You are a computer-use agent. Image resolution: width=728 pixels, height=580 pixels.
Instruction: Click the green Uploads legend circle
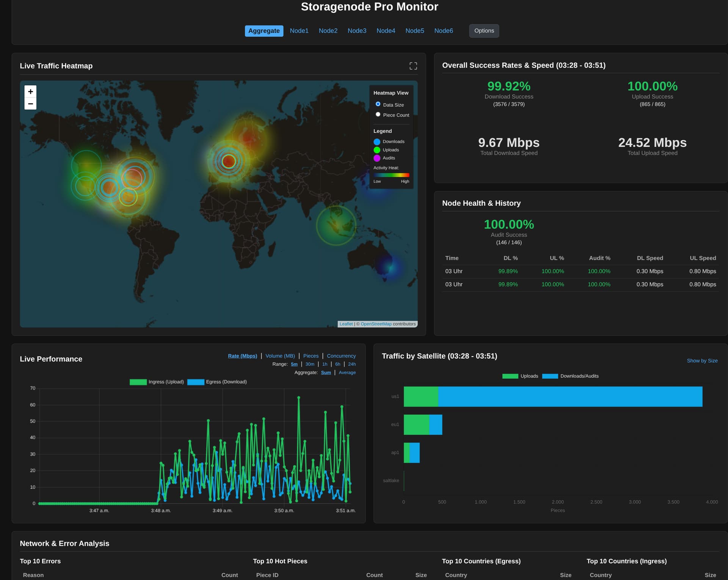point(377,150)
